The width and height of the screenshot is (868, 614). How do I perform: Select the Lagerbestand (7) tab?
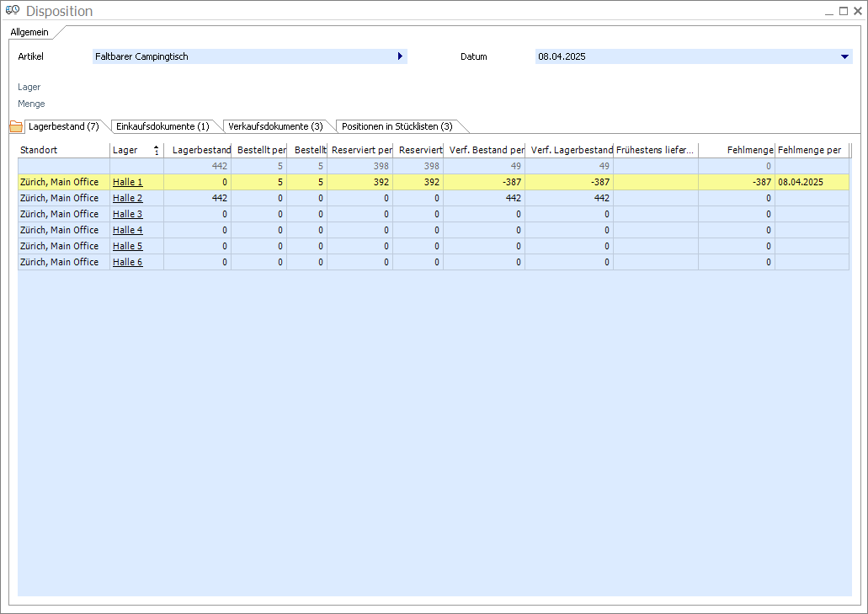tap(64, 126)
